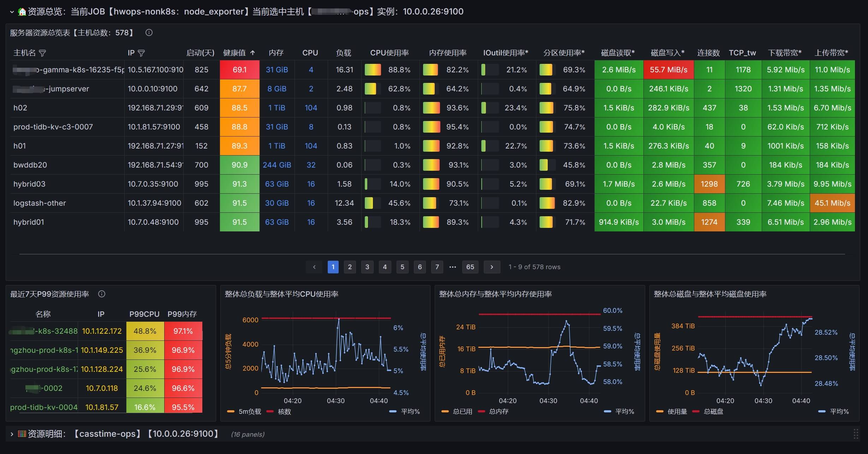Go to page 2 of table
Image resolution: width=868 pixels, height=454 pixels.
point(350,267)
